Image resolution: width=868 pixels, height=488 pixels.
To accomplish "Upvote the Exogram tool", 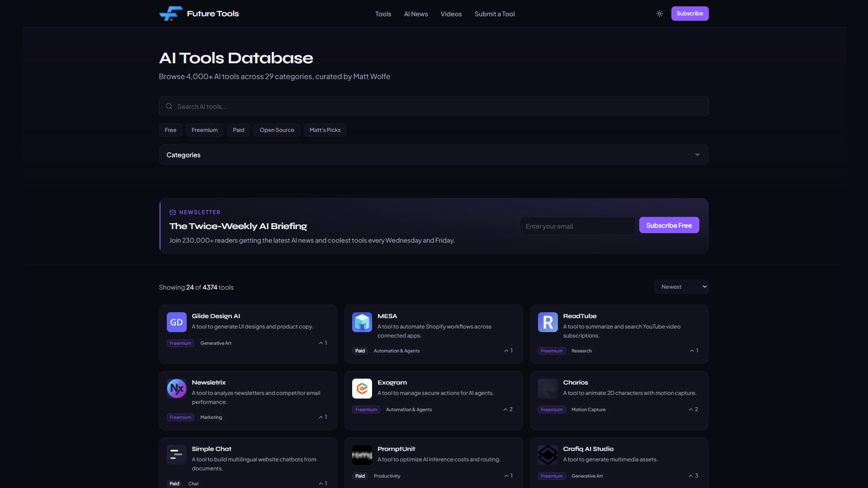I will click(x=508, y=409).
